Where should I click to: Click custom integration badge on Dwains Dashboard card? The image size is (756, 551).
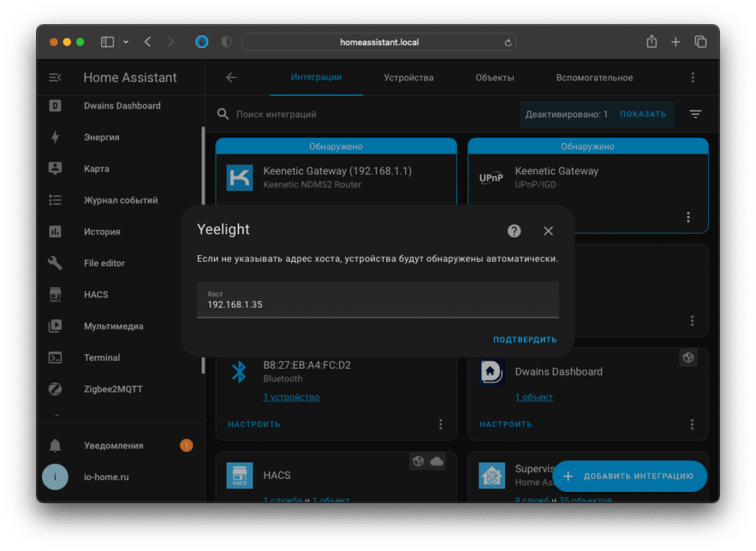point(688,358)
